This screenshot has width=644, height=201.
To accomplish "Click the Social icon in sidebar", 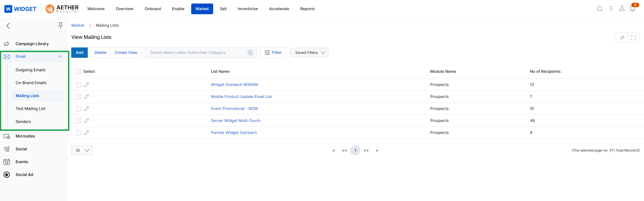I will click(7, 149).
